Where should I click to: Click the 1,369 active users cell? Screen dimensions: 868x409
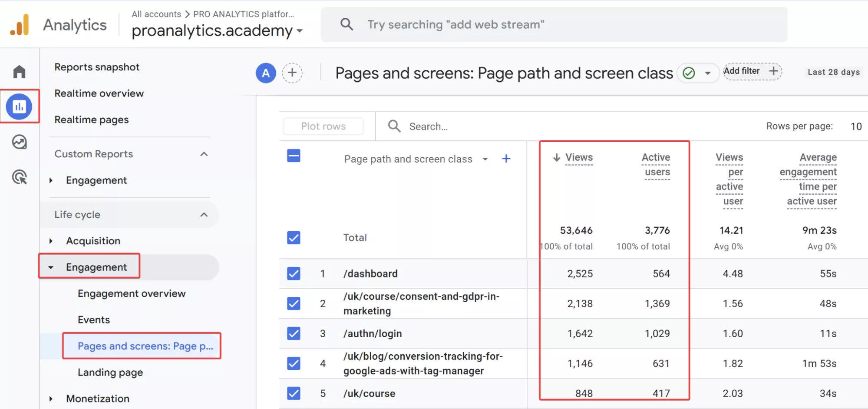pos(657,304)
